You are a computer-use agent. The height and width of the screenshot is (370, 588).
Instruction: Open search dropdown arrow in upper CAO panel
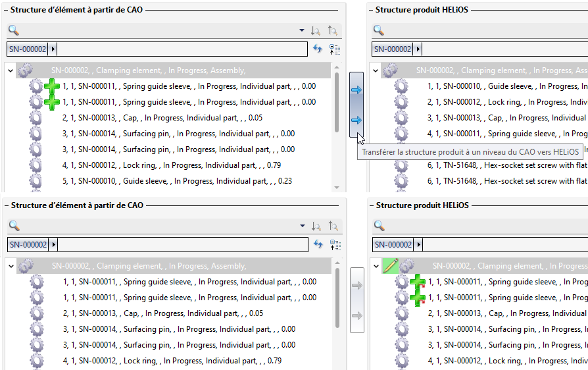302,30
